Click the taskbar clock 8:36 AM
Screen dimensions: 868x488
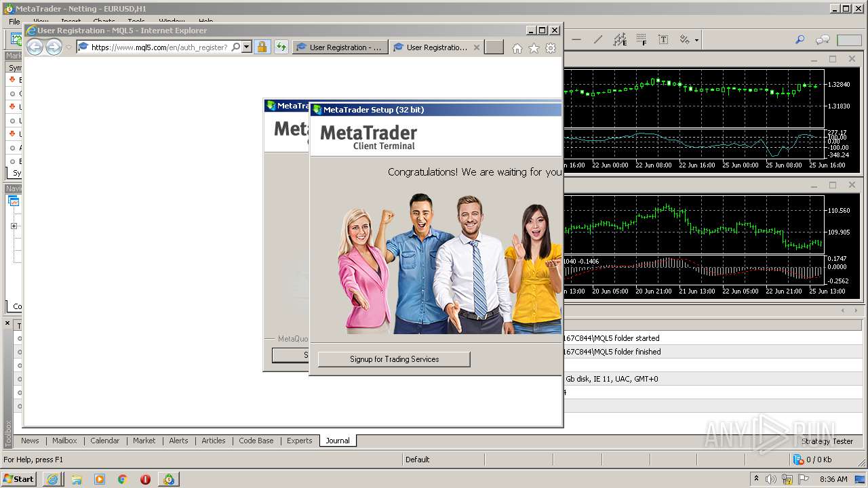(833, 479)
